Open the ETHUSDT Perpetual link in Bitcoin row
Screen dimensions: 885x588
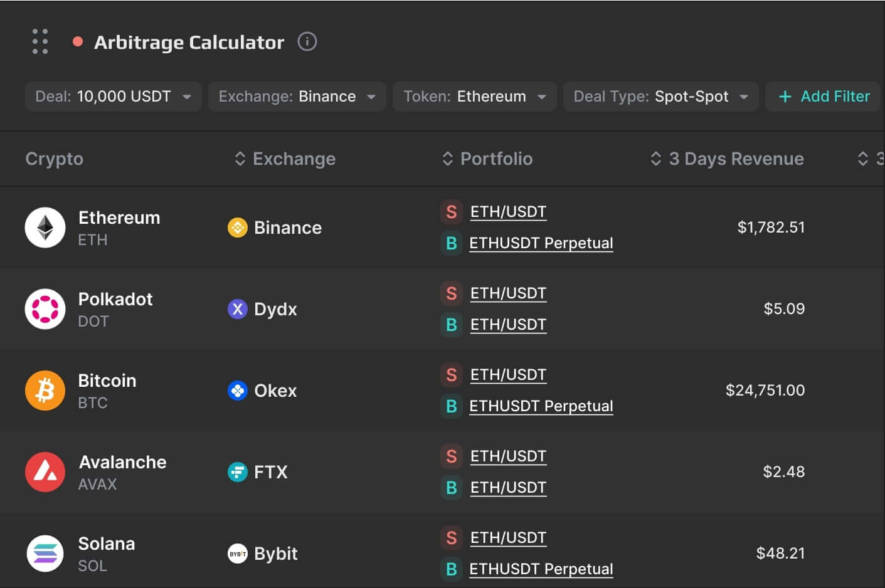point(541,406)
